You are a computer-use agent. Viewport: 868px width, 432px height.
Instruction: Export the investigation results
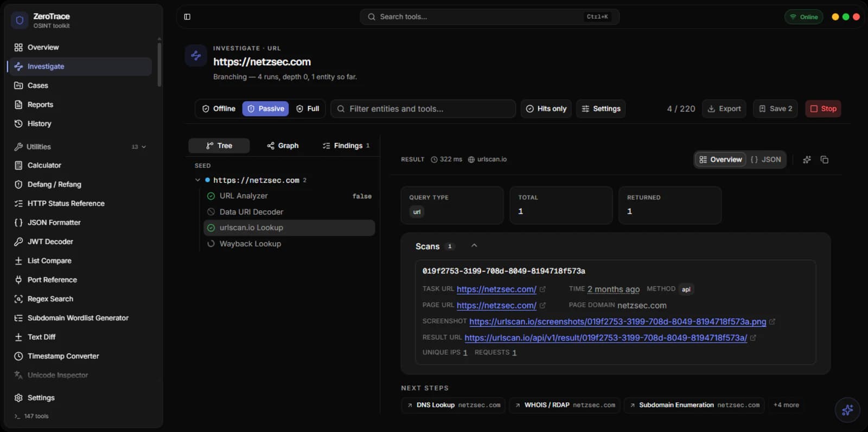pyautogui.click(x=724, y=108)
